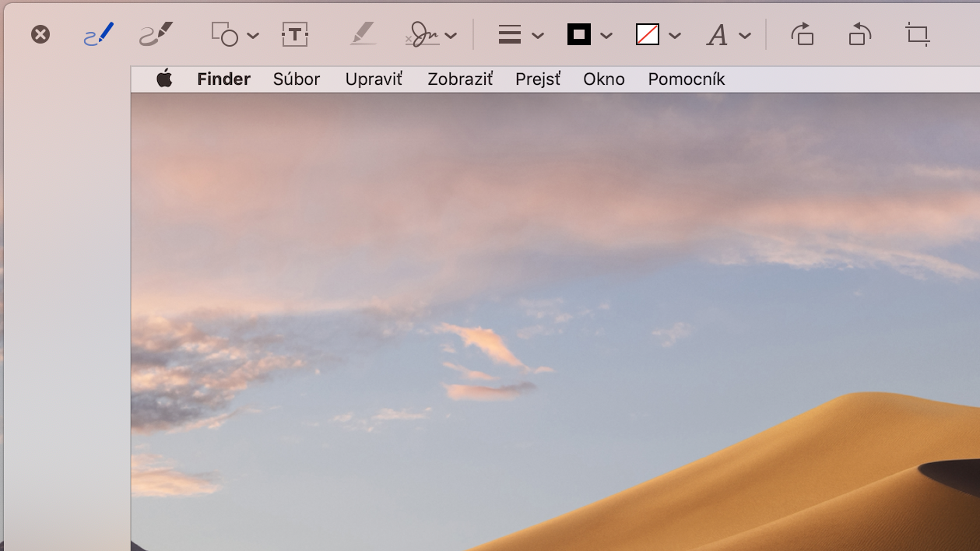Open the Súbor menu

tap(297, 79)
